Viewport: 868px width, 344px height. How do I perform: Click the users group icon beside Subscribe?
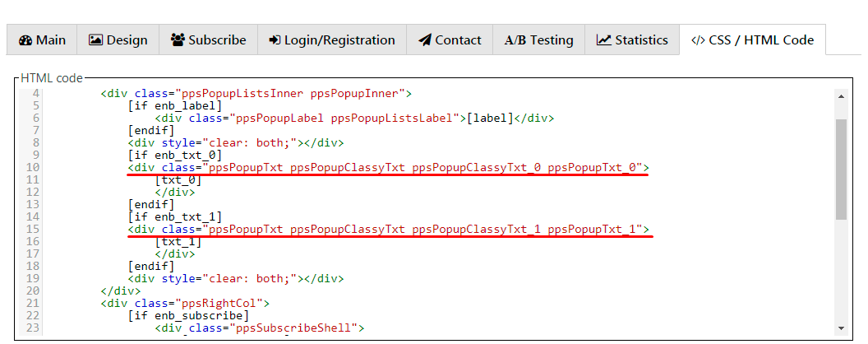(x=178, y=40)
